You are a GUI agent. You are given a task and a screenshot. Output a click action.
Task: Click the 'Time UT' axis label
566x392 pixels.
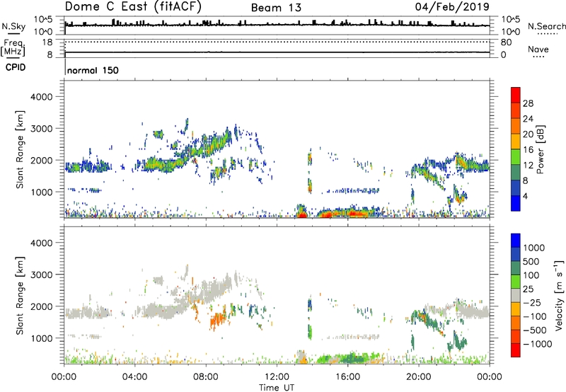point(277,388)
